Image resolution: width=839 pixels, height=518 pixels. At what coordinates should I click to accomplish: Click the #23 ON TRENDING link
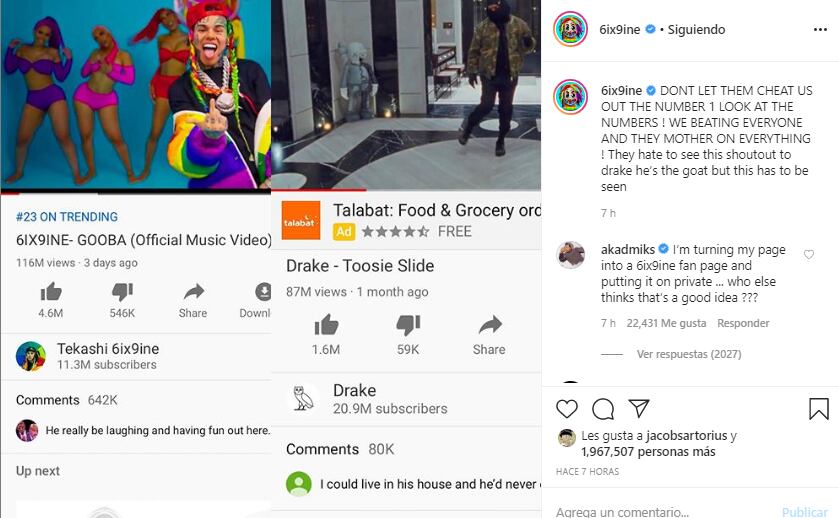point(67,217)
